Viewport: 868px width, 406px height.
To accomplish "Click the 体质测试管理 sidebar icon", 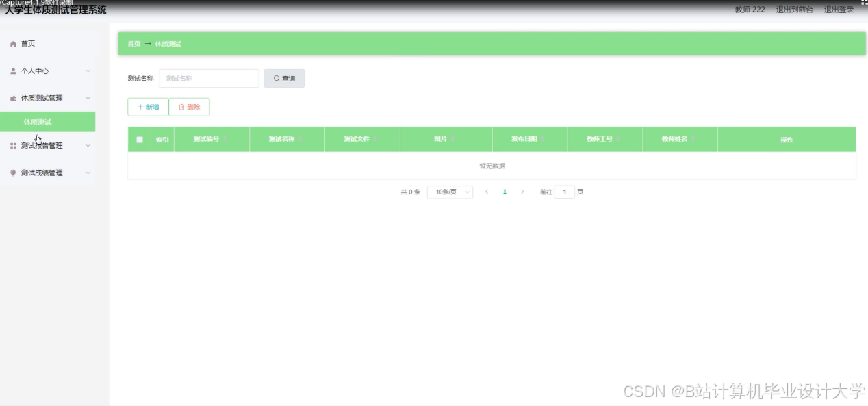I will click(13, 99).
